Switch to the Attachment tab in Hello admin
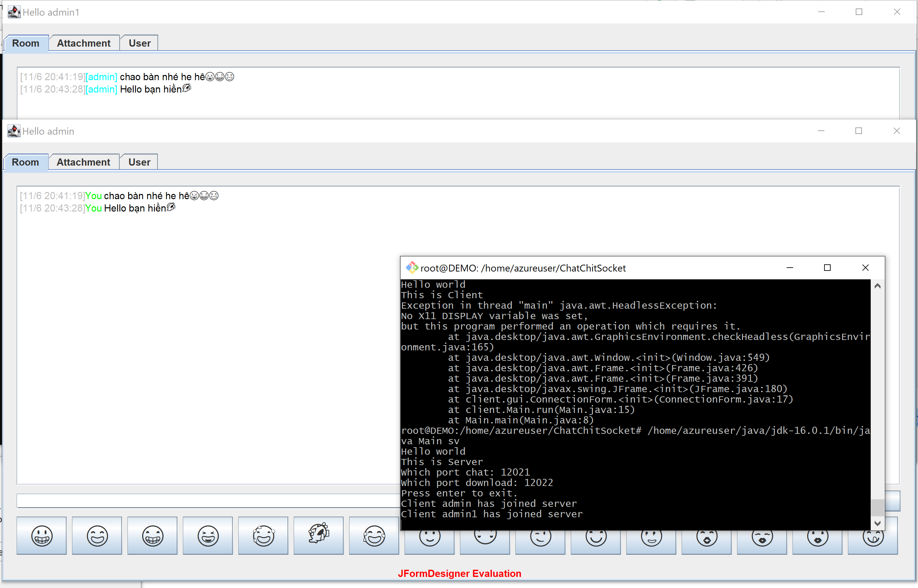The width and height of the screenshot is (918, 588). click(84, 162)
